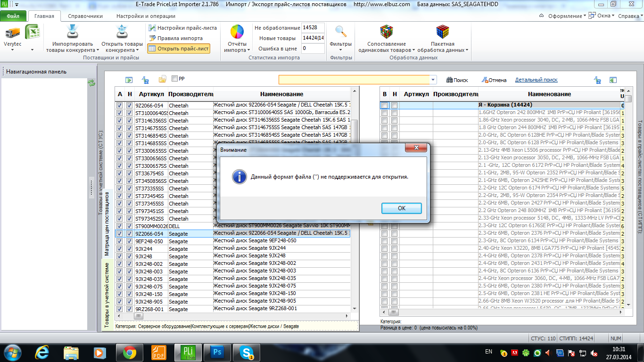Expand the Excel button dropdown arrow
644x362 pixels.
[32, 49]
